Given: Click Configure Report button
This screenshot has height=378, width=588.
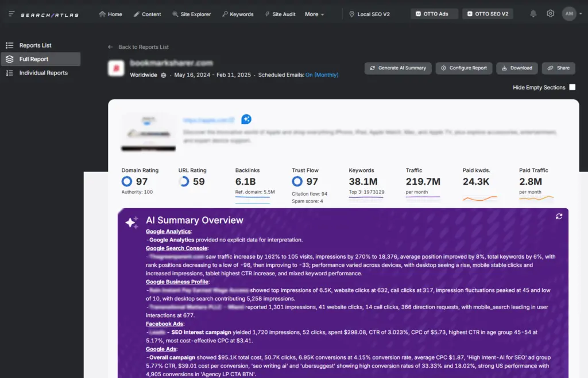Looking at the screenshot, I should (x=464, y=68).
